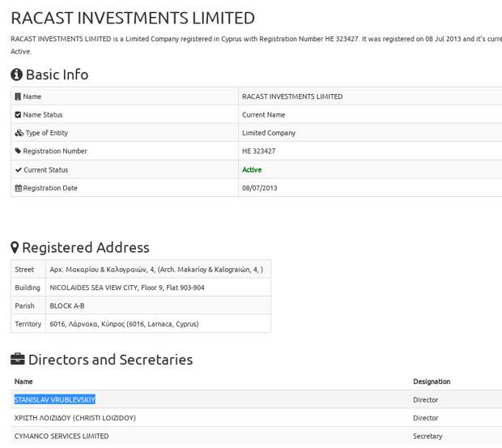502x448 pixels.
Task: Click the Name Status label
Action: point(43,115)
